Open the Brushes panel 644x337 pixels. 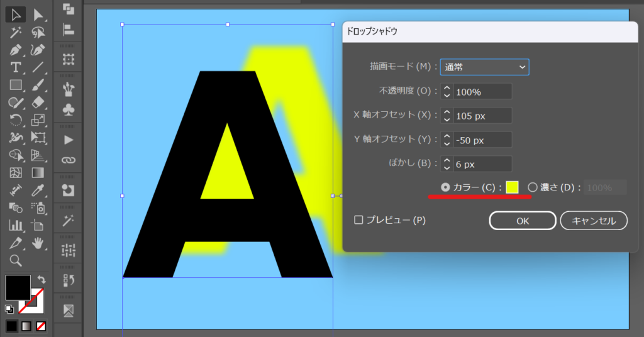68,89
